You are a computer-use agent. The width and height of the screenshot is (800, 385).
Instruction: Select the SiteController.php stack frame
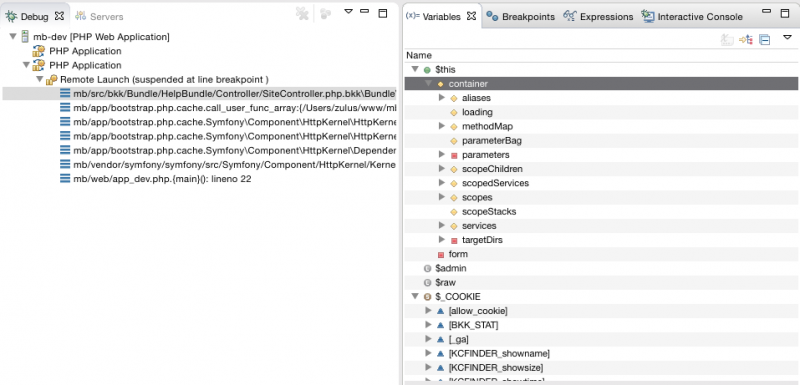pos(235,94)
